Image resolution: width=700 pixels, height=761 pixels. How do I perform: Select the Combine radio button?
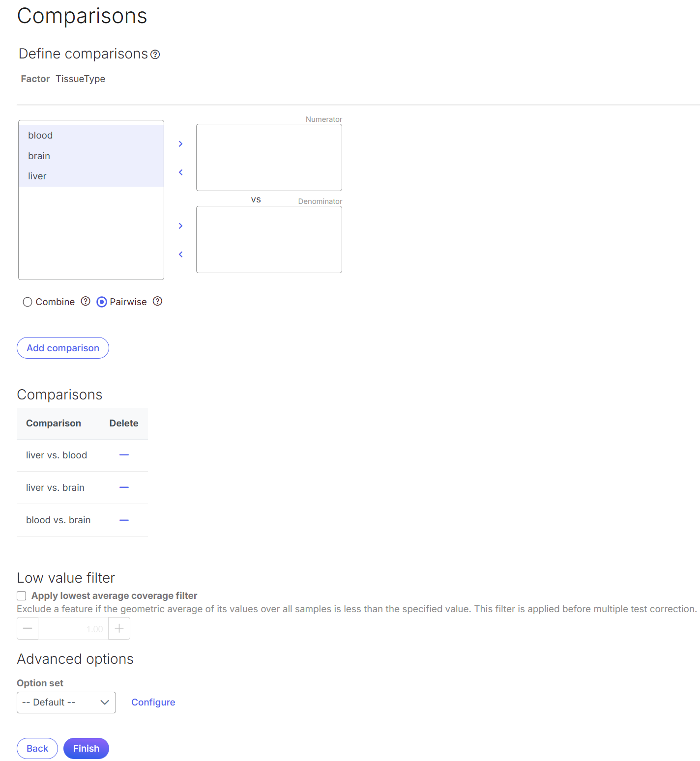(28, 302)
